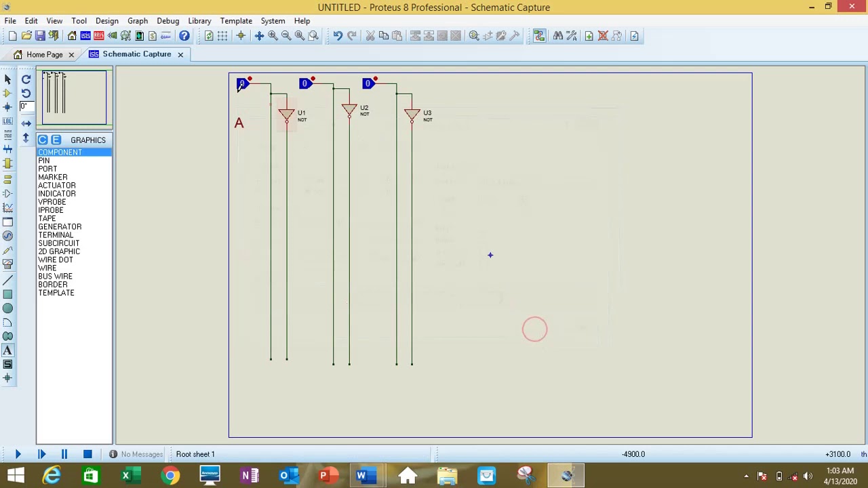Open the Graph menu
This screenshot has width=868, height=488.
138,21
